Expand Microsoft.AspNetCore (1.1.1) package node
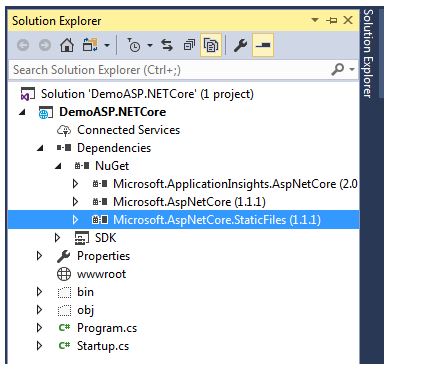Viewport: 427px width, 369px height. [x=75, y=202]
